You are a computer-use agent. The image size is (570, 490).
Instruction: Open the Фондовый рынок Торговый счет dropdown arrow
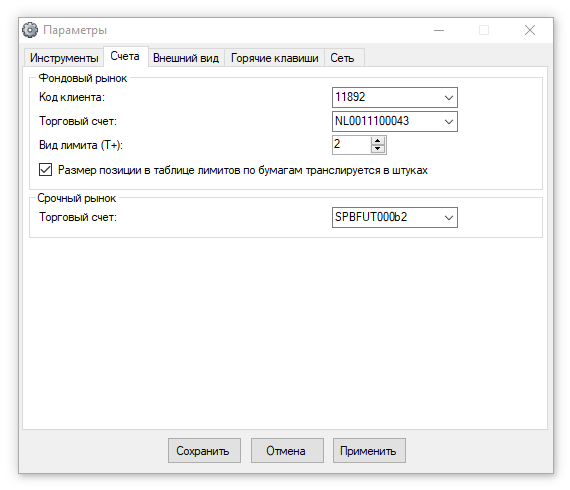[449, 121]
